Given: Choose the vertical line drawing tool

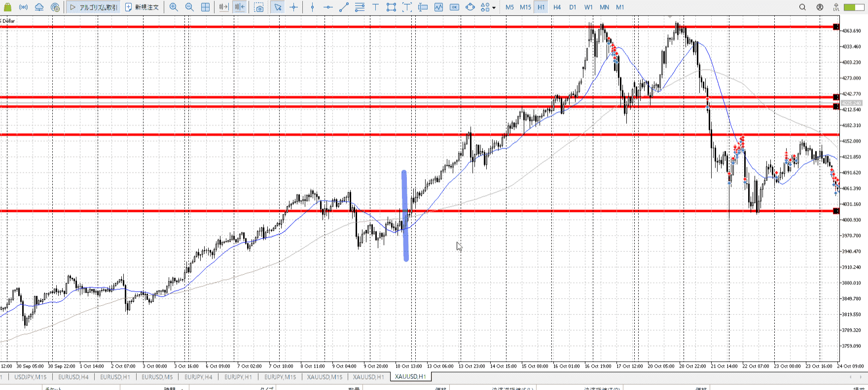Looking at the screenshot, I should click(312, 7).
